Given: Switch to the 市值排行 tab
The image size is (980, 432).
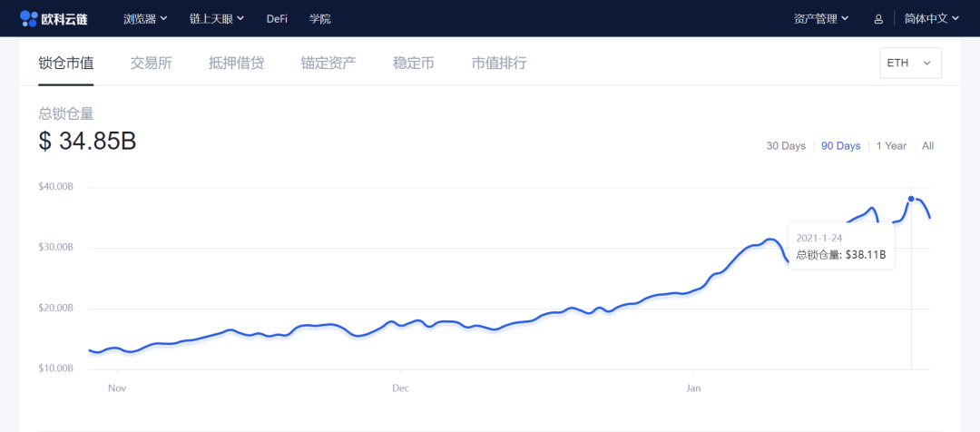Looking at the screenshot, I should 499,63.
